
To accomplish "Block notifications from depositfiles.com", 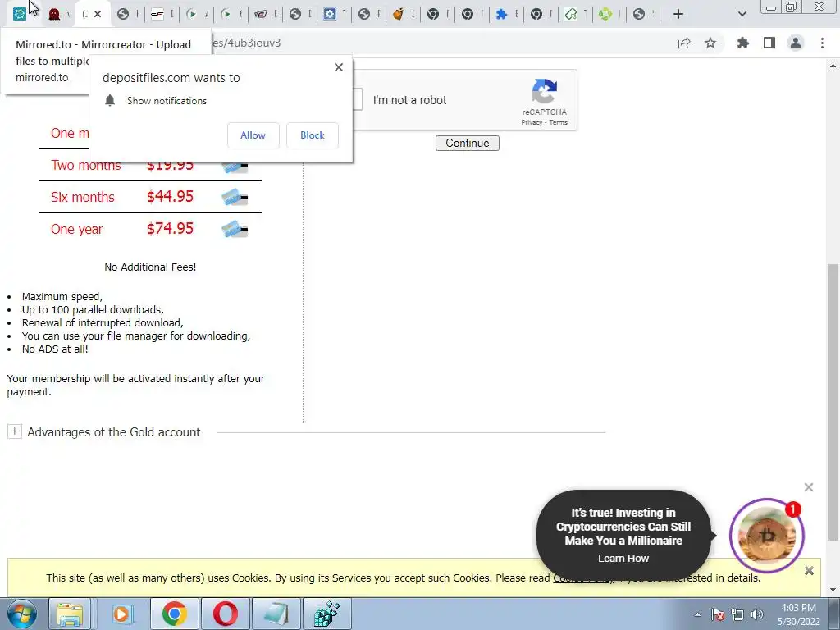I will [313, 135].
